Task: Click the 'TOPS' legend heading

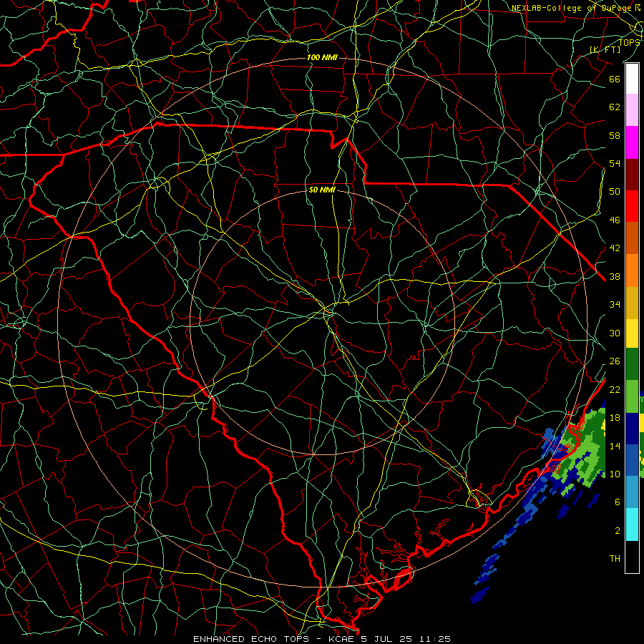Action: [629, 42]
